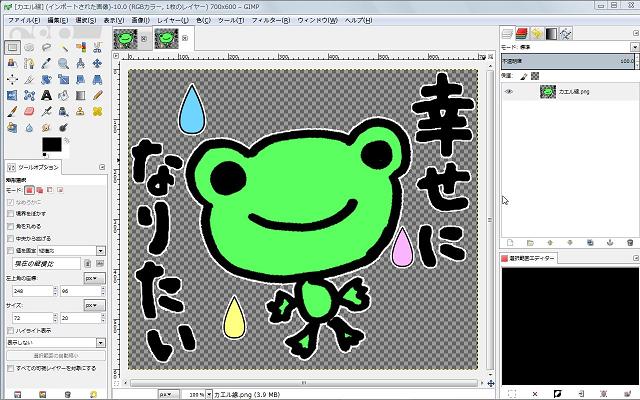Viewport: 640px width, 400px height.
Task: Open the レイヤー (Layer) menu
Action: 173,20
